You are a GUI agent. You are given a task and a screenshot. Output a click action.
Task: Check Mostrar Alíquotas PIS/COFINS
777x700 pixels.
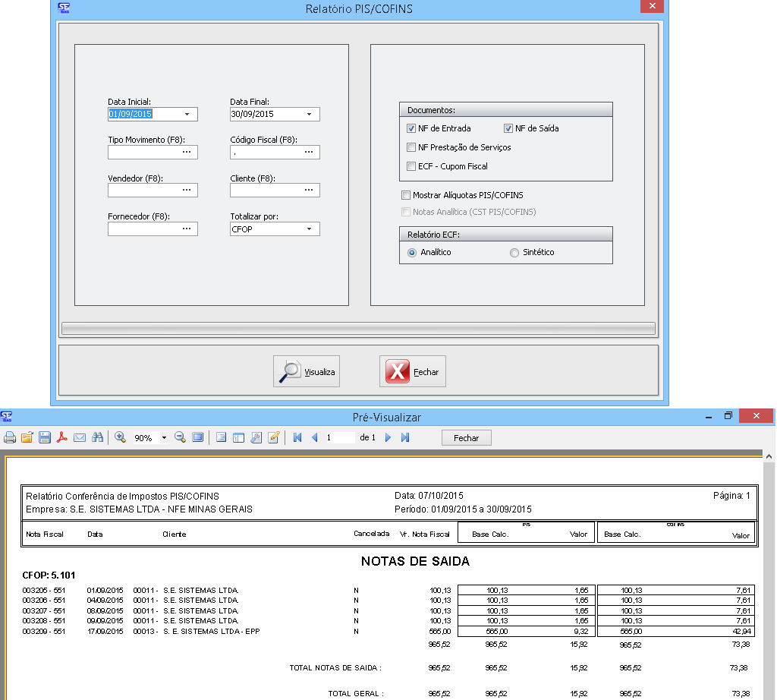(x=406, y=195)
